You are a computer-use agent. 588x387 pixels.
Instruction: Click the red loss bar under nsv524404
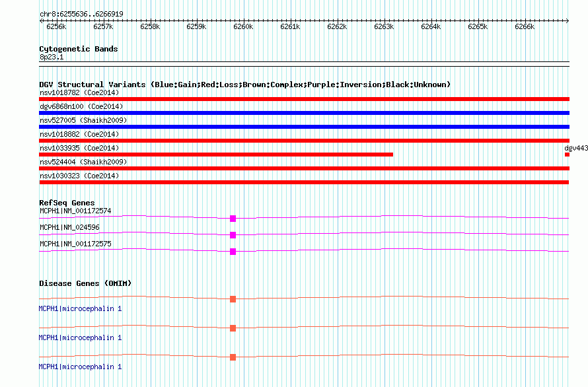coord(304,168)
